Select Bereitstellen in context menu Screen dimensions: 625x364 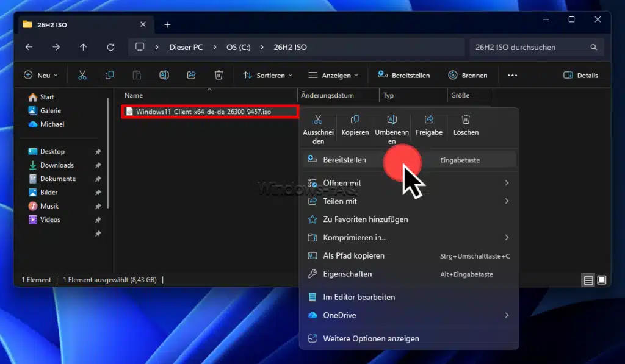(409, 160)
